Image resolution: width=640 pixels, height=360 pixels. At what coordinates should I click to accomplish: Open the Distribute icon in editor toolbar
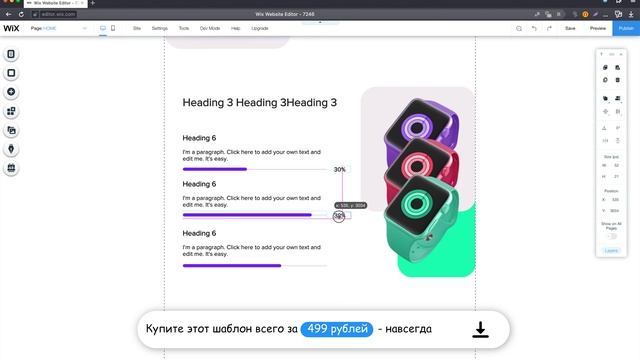point(618,111)
